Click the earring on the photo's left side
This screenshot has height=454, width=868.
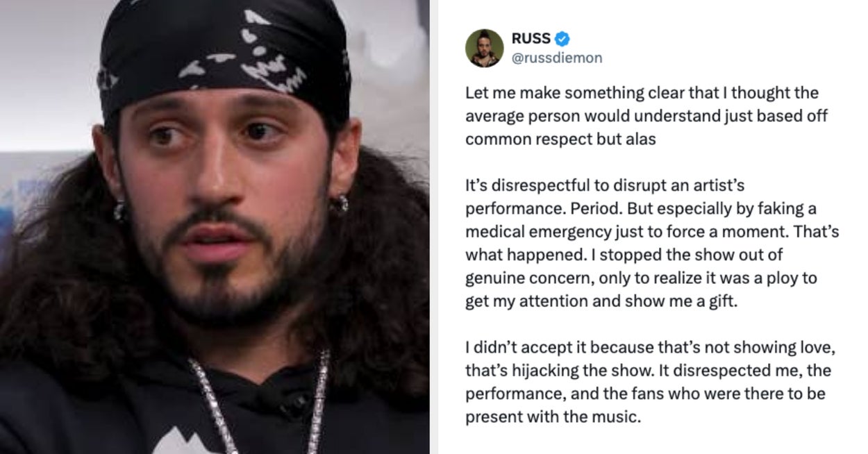119,210
